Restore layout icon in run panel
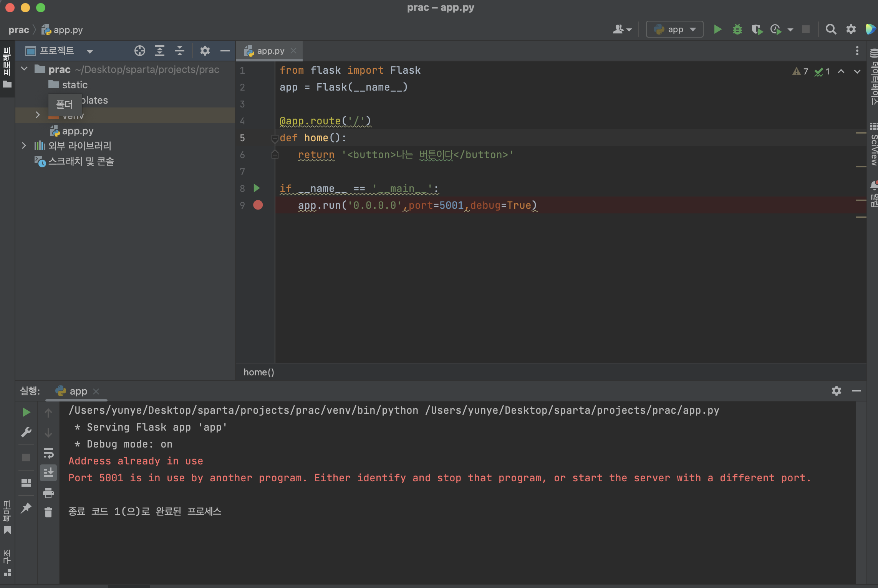This screenshot has width=878, height=588. [26, 482]
